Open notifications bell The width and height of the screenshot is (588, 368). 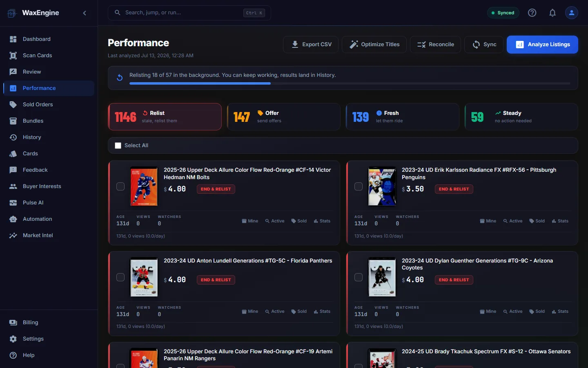coord(552,13)
